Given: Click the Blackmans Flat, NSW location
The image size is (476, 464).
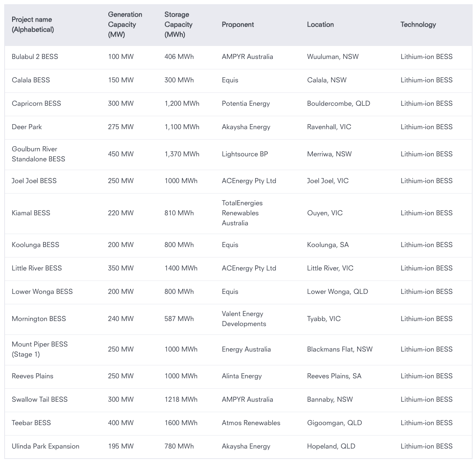Looking at the screenshot, I should (340, 349).
